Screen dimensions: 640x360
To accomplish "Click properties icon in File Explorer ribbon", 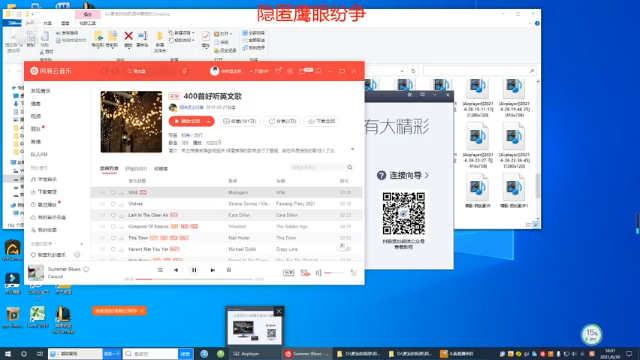I will click(x=206, y=36).
